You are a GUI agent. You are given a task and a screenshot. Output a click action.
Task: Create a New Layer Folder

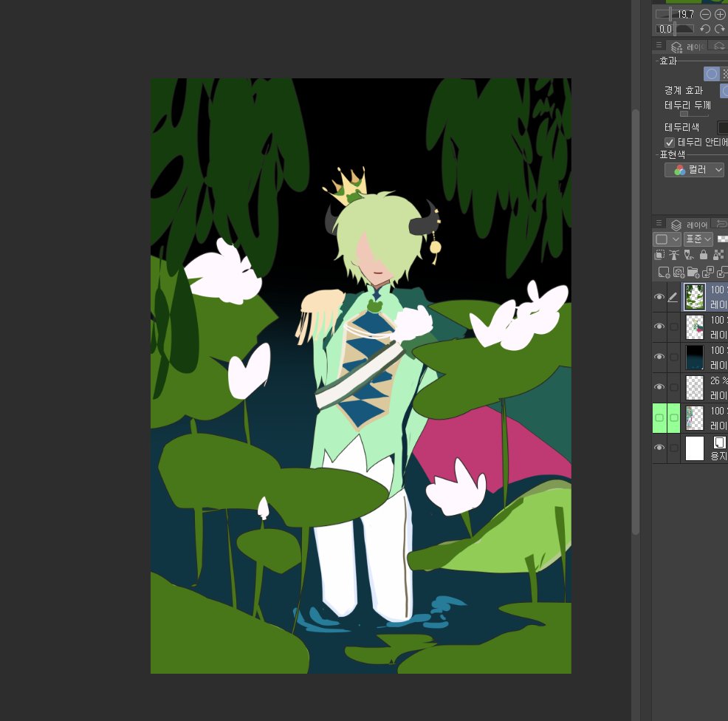coord(693,273)
